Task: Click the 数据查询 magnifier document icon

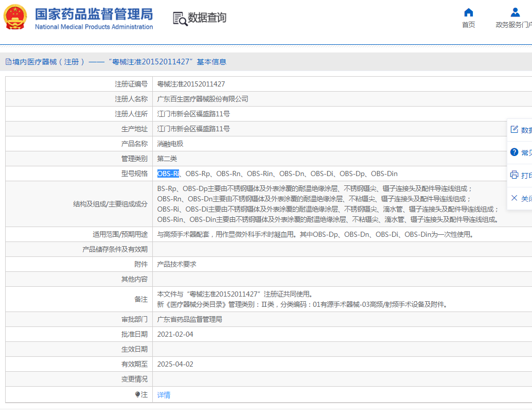Action: pos(180,19)
